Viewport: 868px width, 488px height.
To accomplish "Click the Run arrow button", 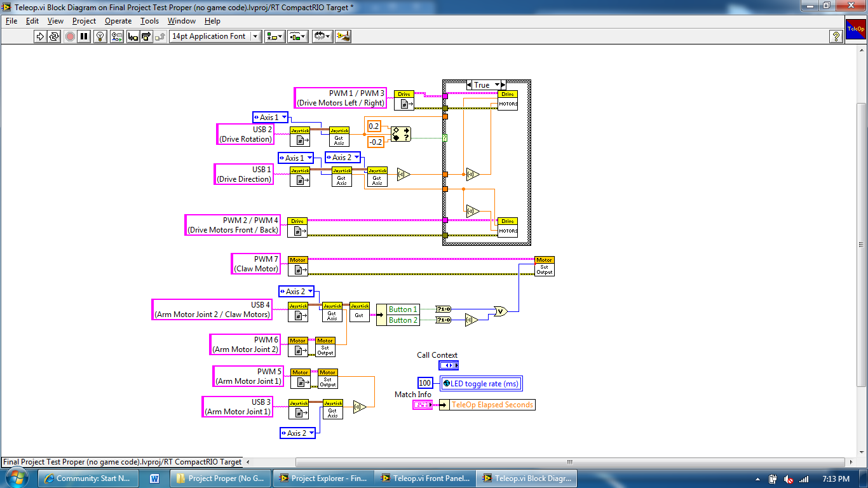I will click(40, 36).
